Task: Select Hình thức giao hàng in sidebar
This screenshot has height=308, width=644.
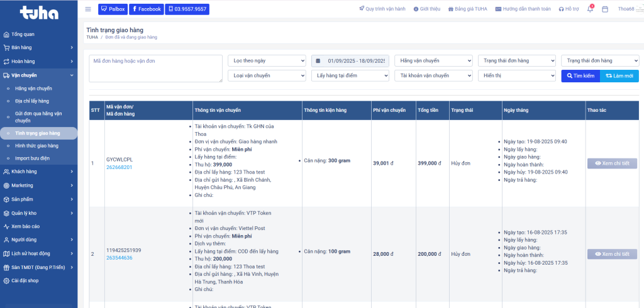Action: (x=36, y=145)
